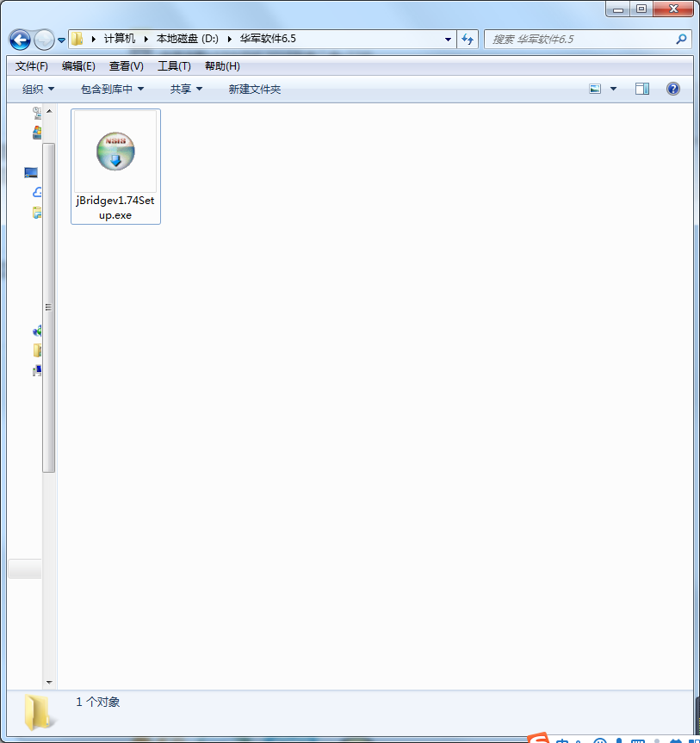Toggle the preview pane icon
This screenshot has width=700, height=743.
tap(642, 89)
